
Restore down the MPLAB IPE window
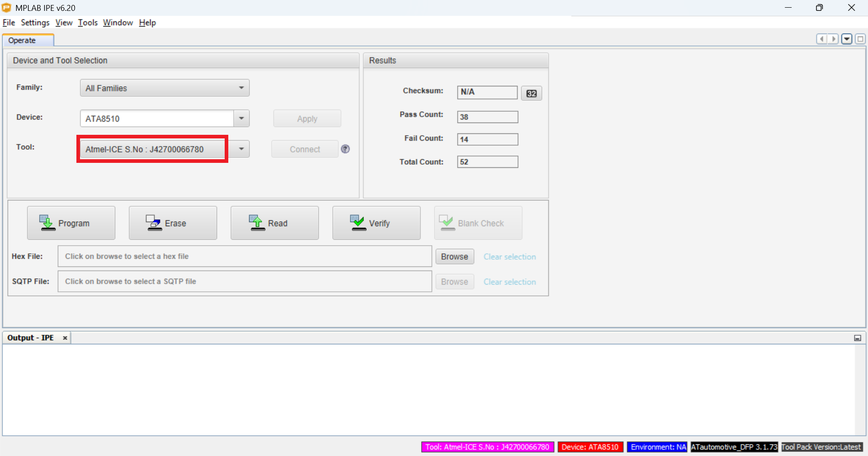[819, 8]
